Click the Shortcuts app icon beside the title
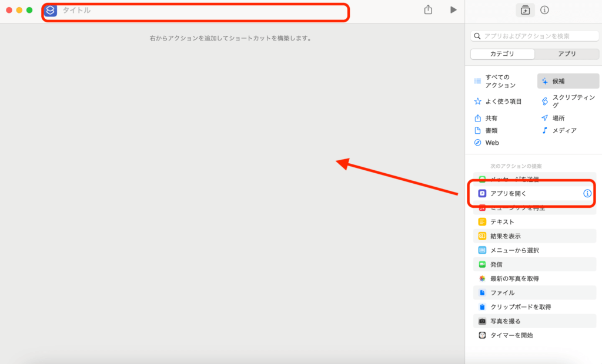This screenshot has height=364, width=602. pyautogui.click(x=51, y=11)
